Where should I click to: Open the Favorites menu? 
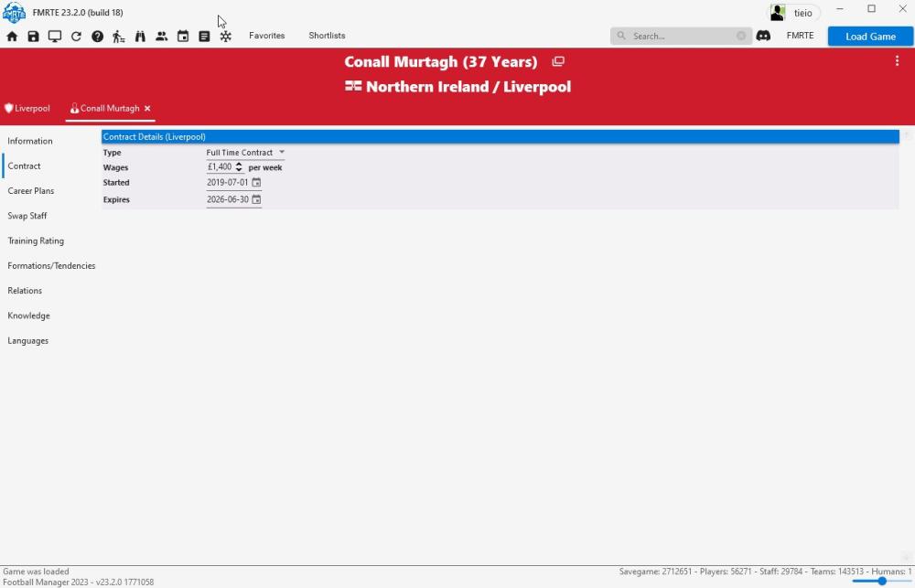point(266,36)
